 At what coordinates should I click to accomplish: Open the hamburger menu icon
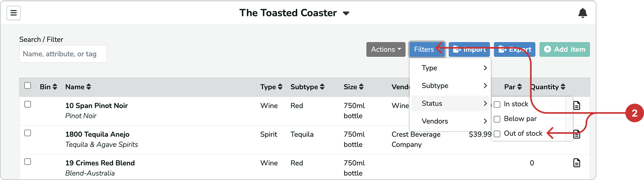point(13,13)
